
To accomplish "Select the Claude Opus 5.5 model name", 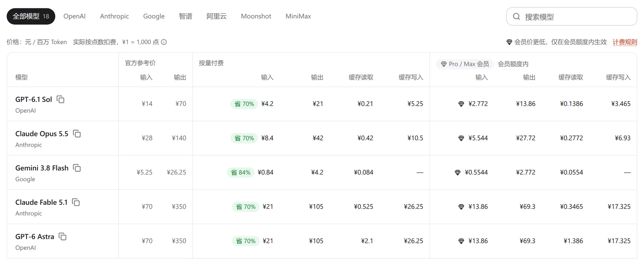I will pos(42,134).
